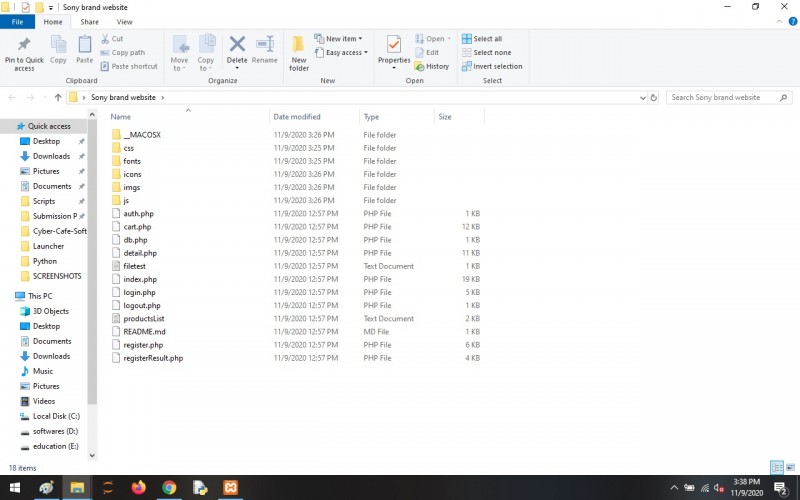Click the navigation pane scrollbar
Viewport: 800px width, 500px height.
92,263
